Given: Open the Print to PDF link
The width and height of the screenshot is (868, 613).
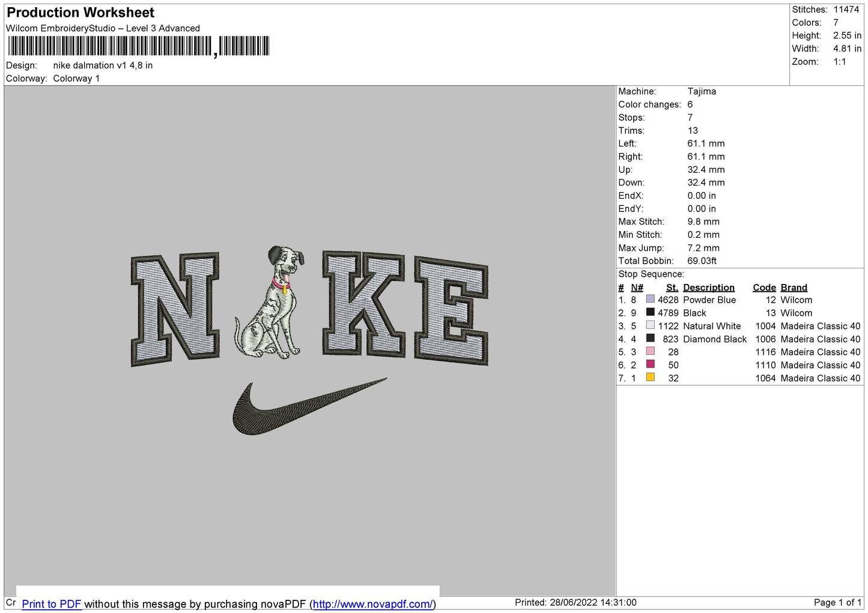Looking at the screenshot, I should (52, 604).
